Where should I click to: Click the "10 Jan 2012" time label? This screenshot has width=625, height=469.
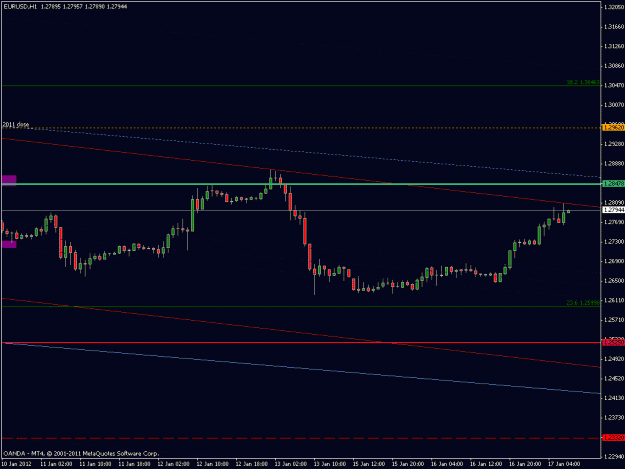click(16, 464)
